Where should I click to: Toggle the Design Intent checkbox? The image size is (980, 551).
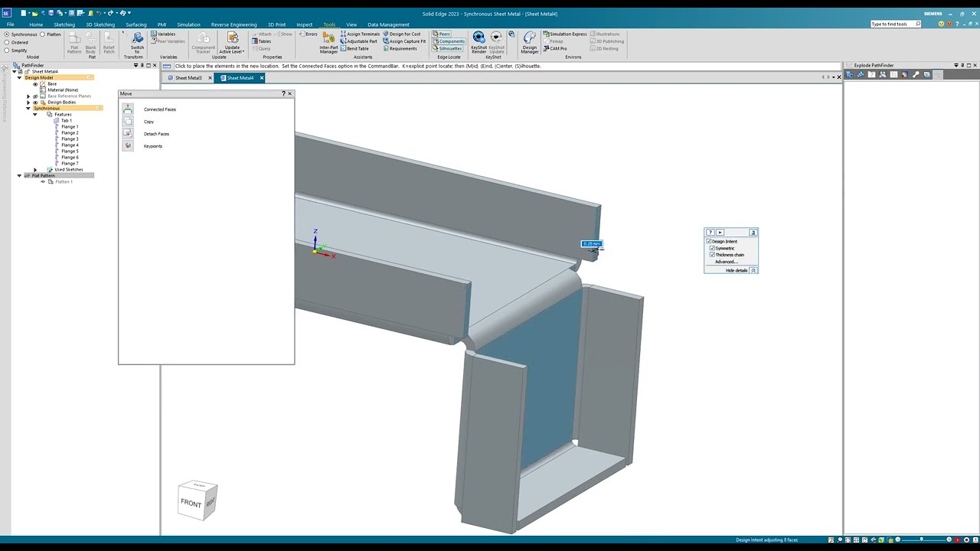[709, 242]
